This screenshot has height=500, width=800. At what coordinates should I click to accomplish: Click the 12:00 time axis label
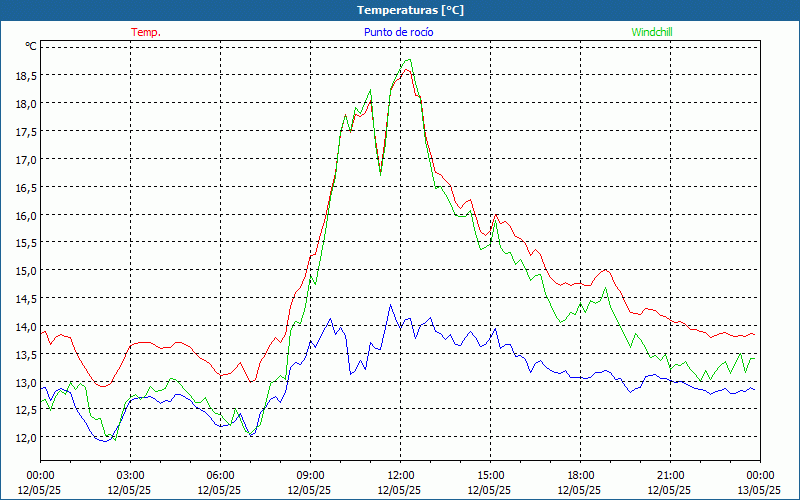[x=400, y=475]
